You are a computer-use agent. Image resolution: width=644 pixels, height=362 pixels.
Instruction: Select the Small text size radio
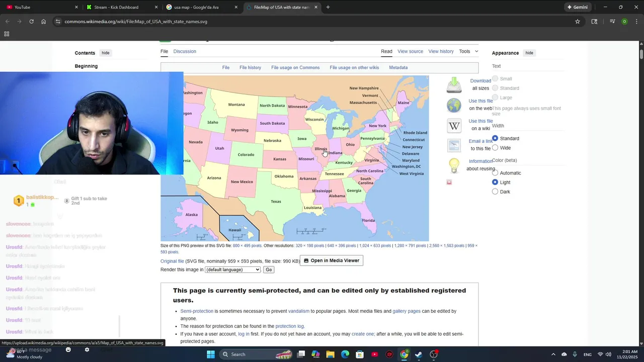[495, 78]
